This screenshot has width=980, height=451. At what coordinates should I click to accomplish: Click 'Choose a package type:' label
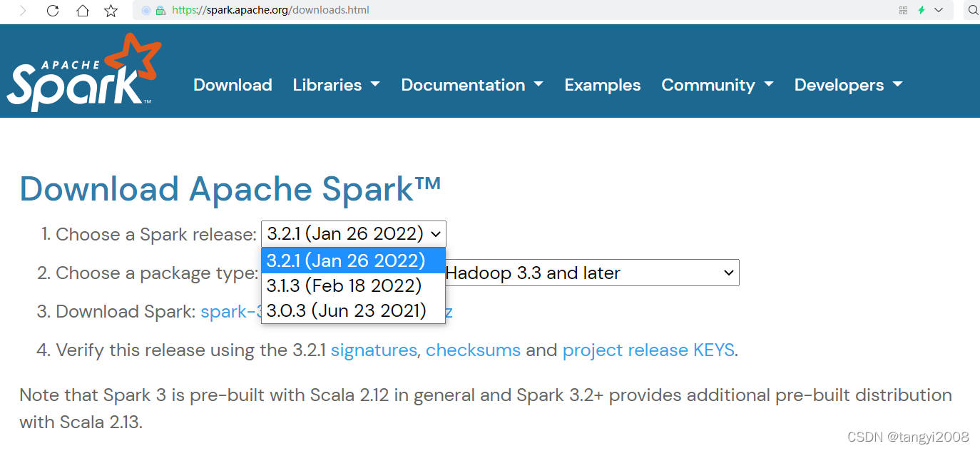(x=157, y=273)
